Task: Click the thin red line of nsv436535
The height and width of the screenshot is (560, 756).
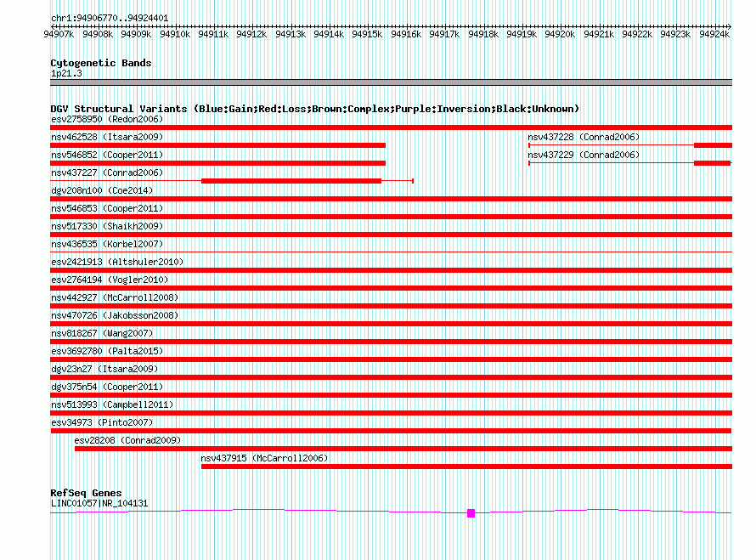Action: tap(391, 252)
